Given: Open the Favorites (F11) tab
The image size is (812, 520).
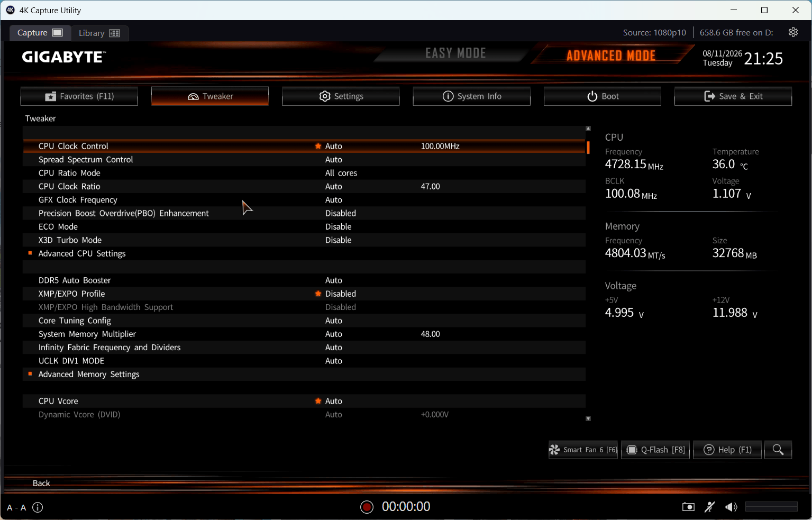Looking at the screenshot, I should pyautogui.click(x=79, y=96).
